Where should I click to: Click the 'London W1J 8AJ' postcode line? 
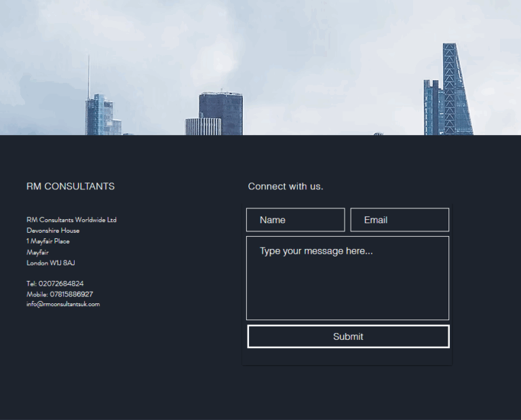[x=50, y=263]
